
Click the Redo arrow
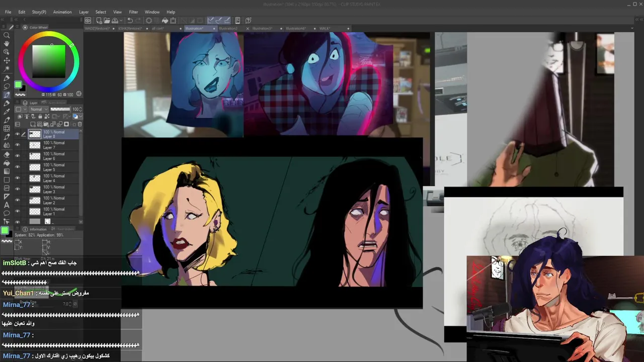tap(138, 21)
